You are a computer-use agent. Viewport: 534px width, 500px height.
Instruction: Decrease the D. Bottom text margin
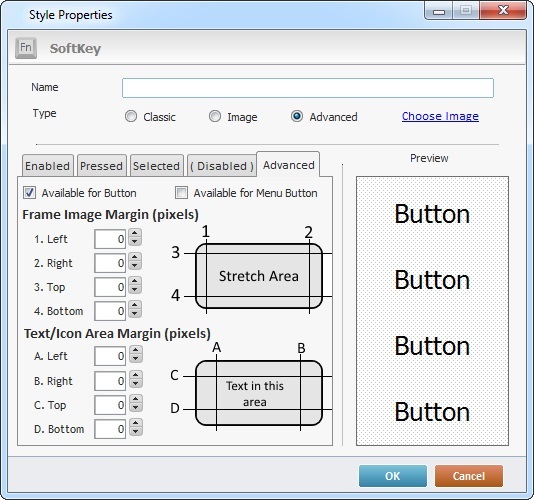[136, 432]
